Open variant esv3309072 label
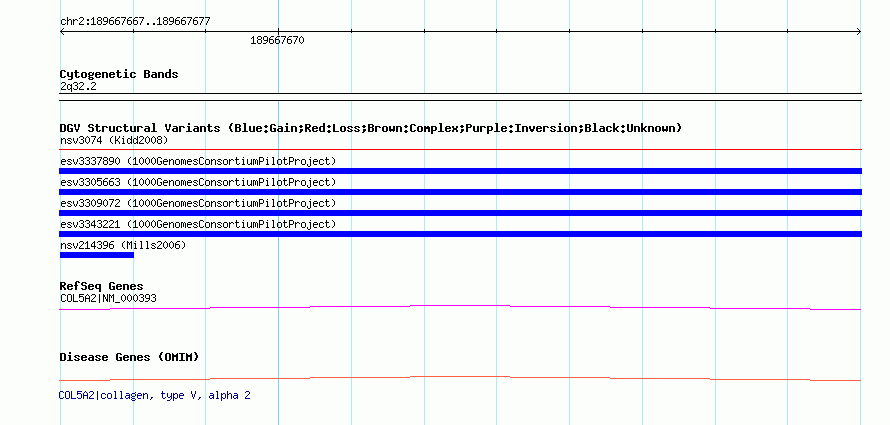Viewport: 890px width, 425px height. click(x=198, y=204)
